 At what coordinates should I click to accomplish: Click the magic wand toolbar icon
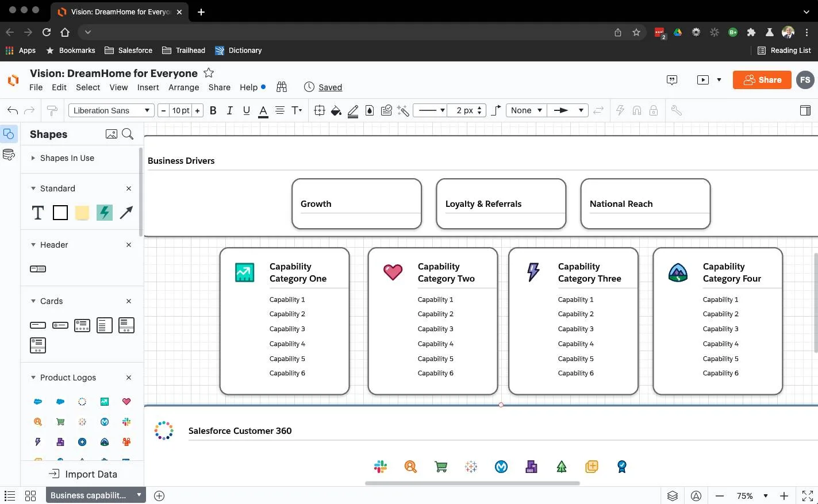(403, 110)
